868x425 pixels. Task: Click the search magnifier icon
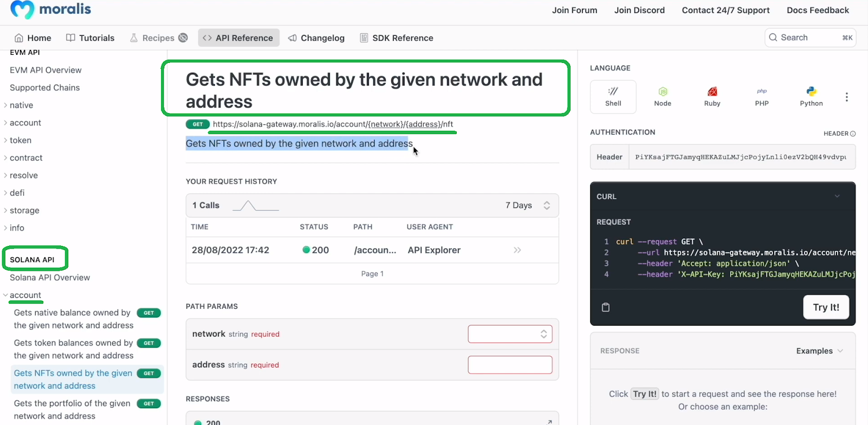(x=773, y=37)
